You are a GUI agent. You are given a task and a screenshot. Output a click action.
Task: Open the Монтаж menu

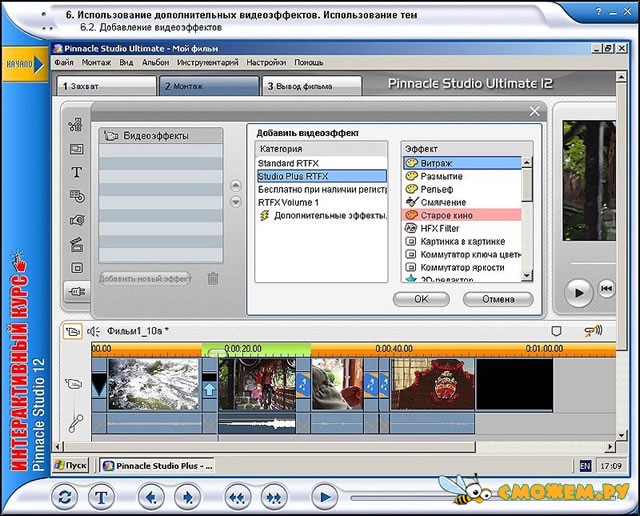tap(96, 62)
